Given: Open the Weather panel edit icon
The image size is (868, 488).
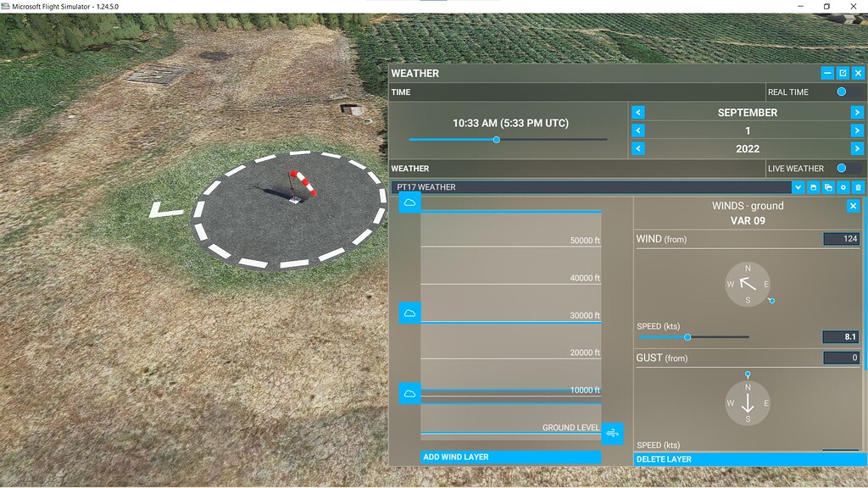Looking at the screenshot, I should (843, 73).
